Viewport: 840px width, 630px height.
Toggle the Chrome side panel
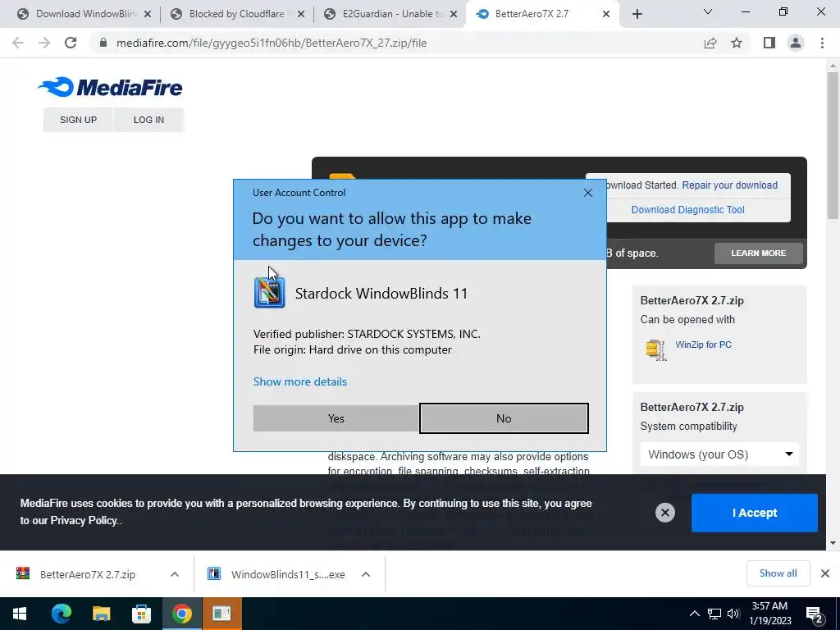tap(769, 43)
